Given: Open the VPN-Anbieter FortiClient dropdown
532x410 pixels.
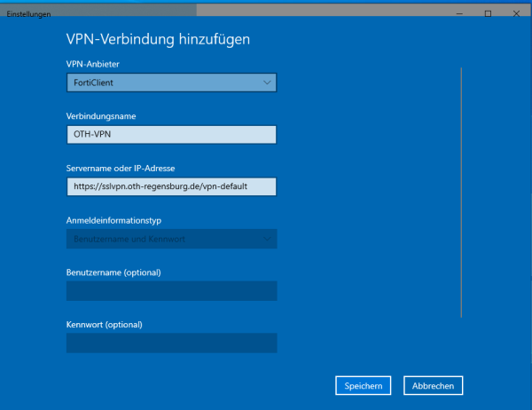Looking at the screenshot, I should [x=171, y=83].
